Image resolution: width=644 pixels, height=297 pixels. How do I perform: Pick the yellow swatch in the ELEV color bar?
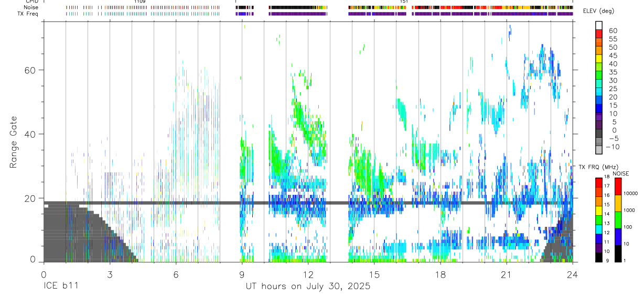coord(599,59)
